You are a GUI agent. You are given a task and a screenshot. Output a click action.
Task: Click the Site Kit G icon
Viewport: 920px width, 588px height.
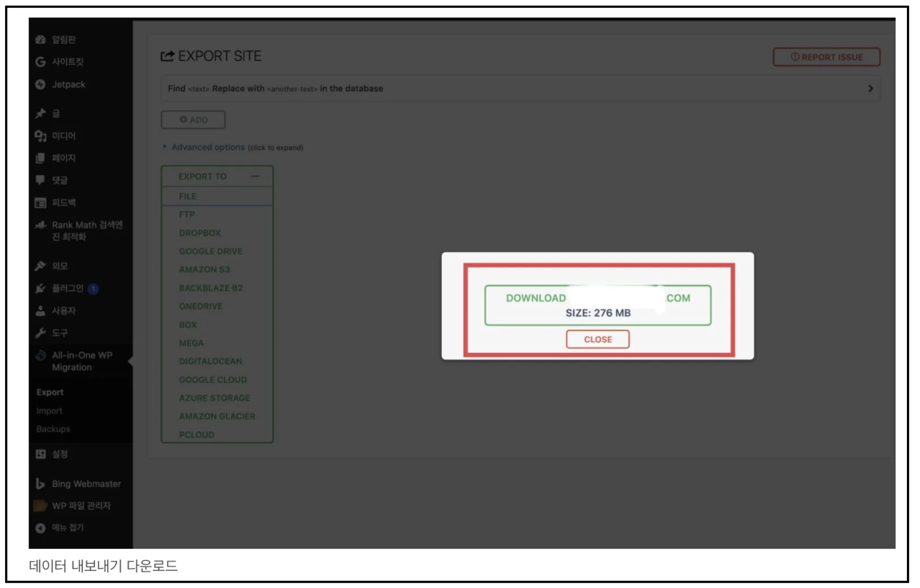(x=41, y=62)
